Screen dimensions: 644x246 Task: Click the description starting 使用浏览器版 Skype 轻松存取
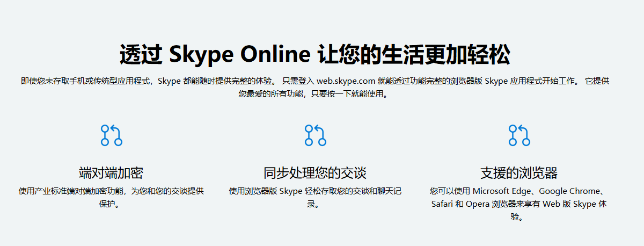(315, 198)
